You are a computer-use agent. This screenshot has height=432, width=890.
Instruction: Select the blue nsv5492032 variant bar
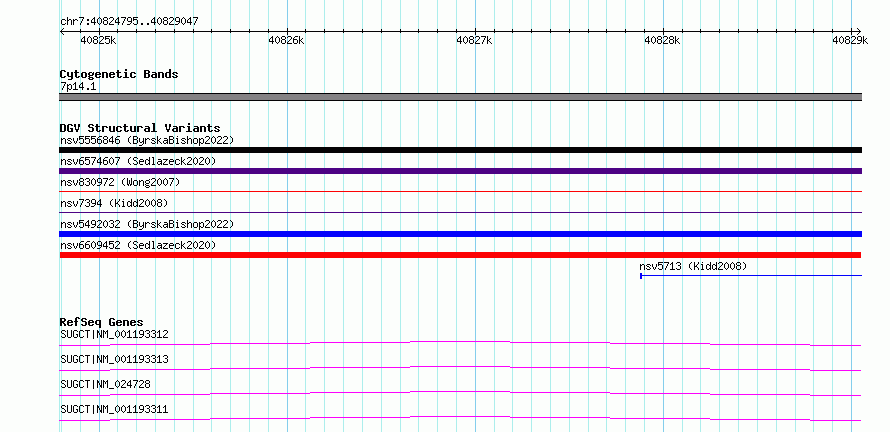coord(460,234)
